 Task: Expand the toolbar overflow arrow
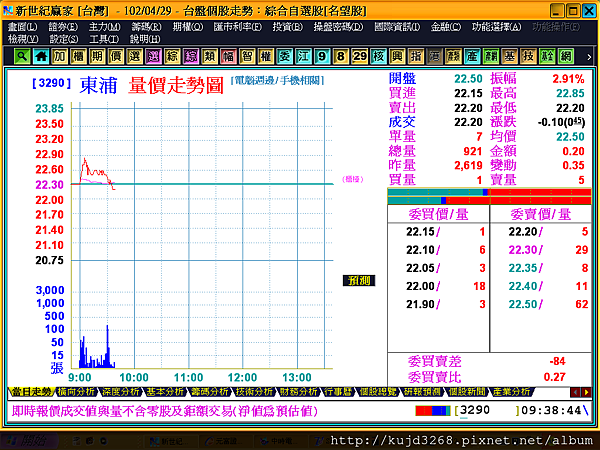589,57
